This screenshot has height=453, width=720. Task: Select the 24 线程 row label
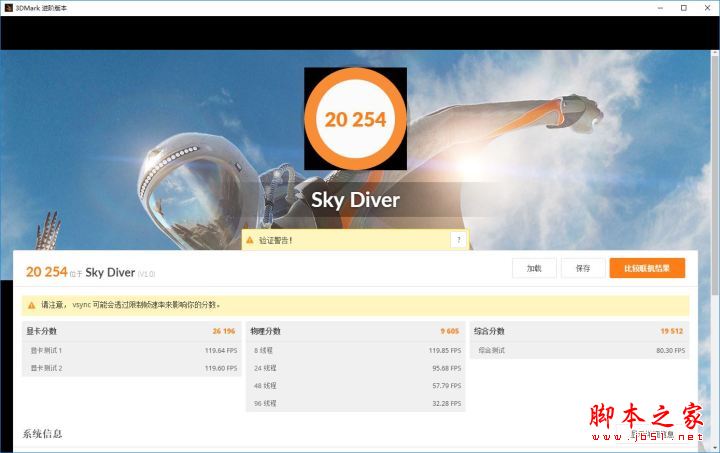click(265, 368)
